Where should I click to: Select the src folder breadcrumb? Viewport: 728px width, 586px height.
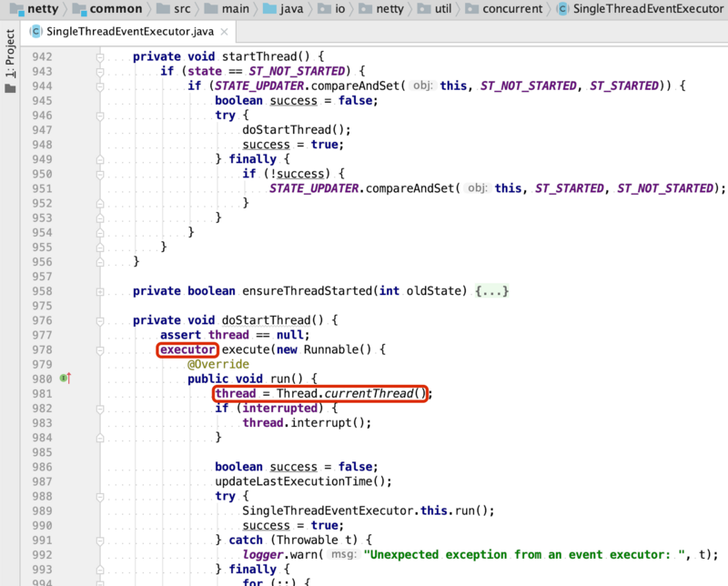(174, 9)
